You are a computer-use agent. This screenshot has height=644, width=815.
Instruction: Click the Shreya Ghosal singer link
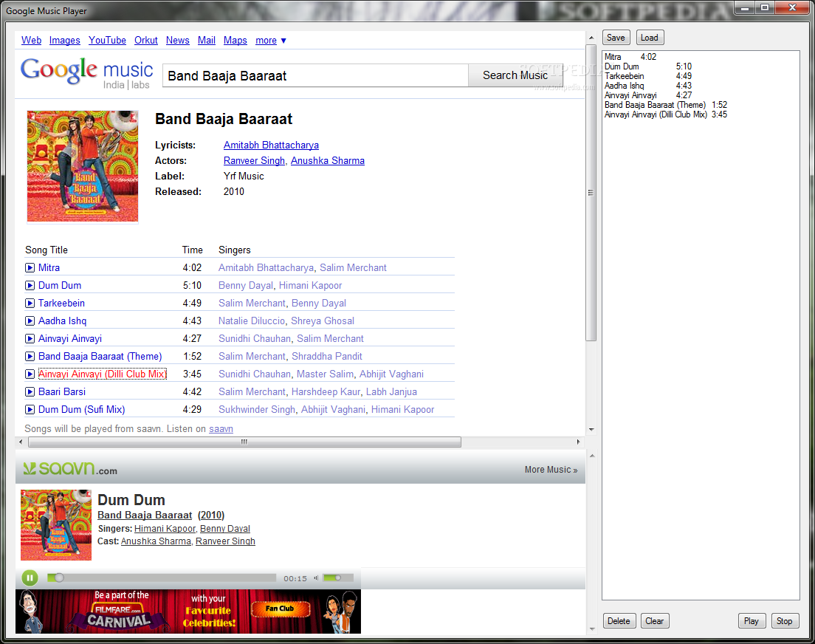(323, 321)
